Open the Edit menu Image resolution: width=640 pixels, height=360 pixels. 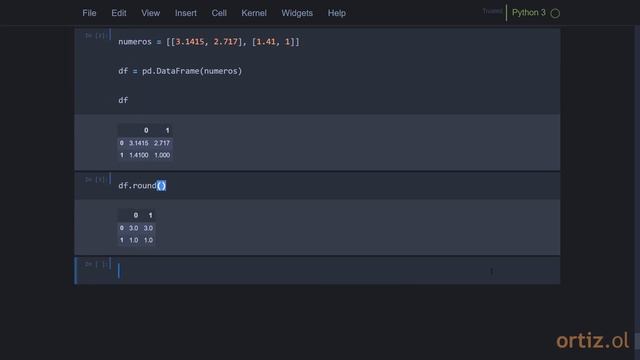119,13
